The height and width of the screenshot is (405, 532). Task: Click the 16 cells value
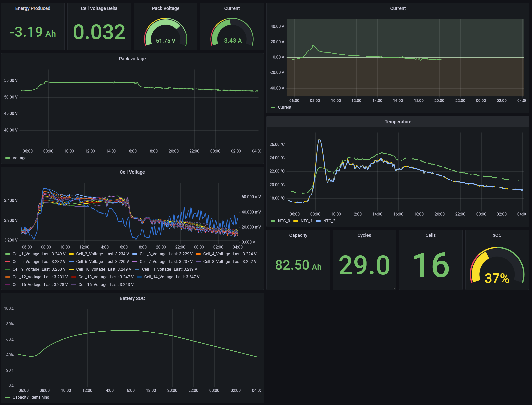pyautogui.click(x=431, y=265)
